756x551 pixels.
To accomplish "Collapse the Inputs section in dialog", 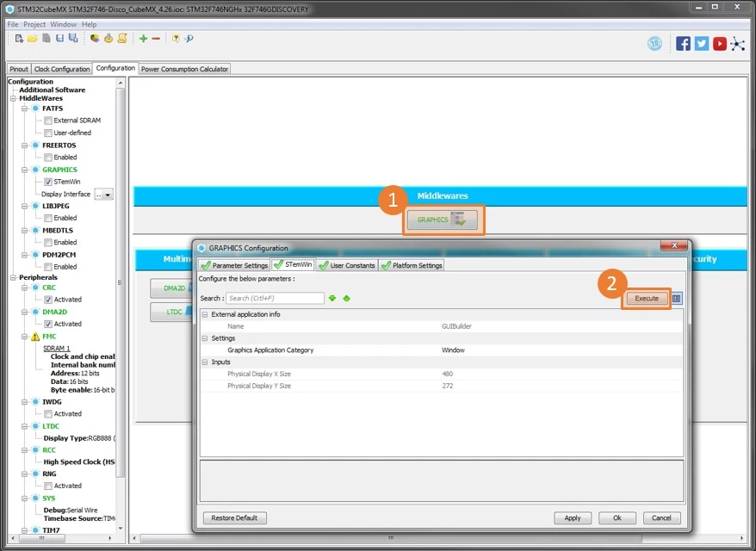I will pyautogui.click(x=205, y=362).
